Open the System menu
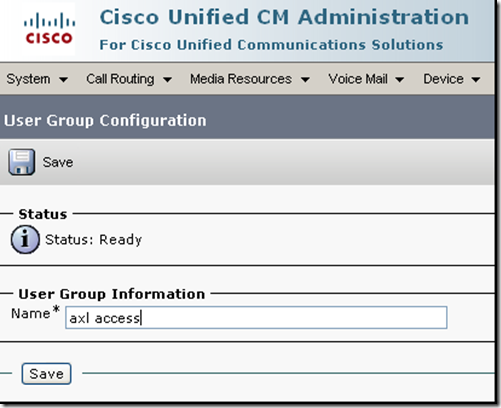The height and width of the screenshot is (408, 501). (x=29, y=79)
